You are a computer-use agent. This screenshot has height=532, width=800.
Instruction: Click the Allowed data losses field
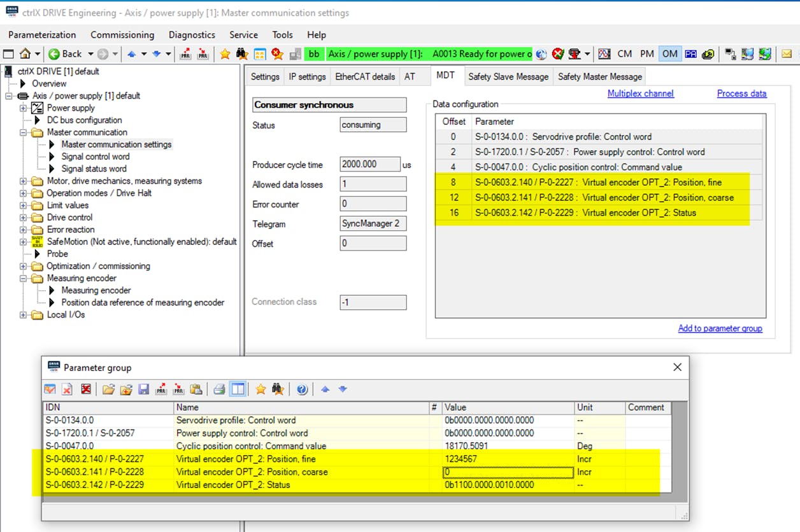[x=373, y=185]
